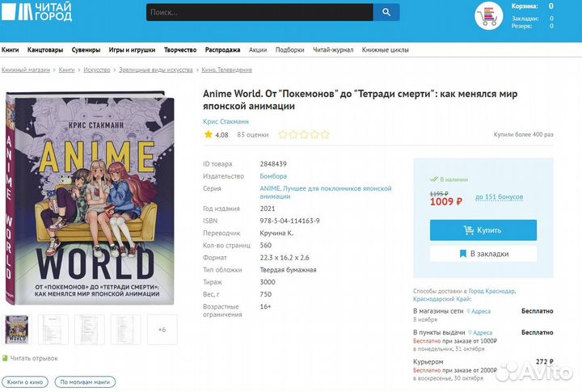Screen dimensions: 582x392
Task: Select the fourth page preview thumbnail
Action: [x=126, y=329]
